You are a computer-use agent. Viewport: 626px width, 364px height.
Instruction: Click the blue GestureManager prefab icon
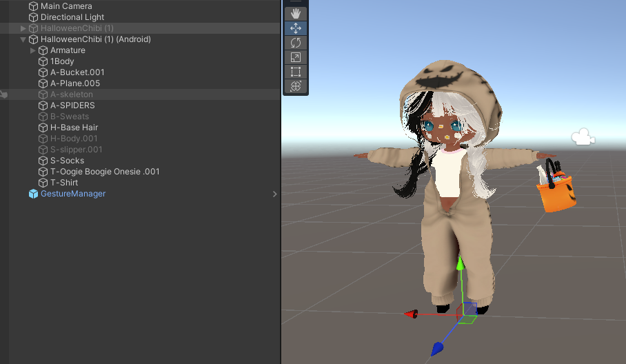(x=34, y=194)
